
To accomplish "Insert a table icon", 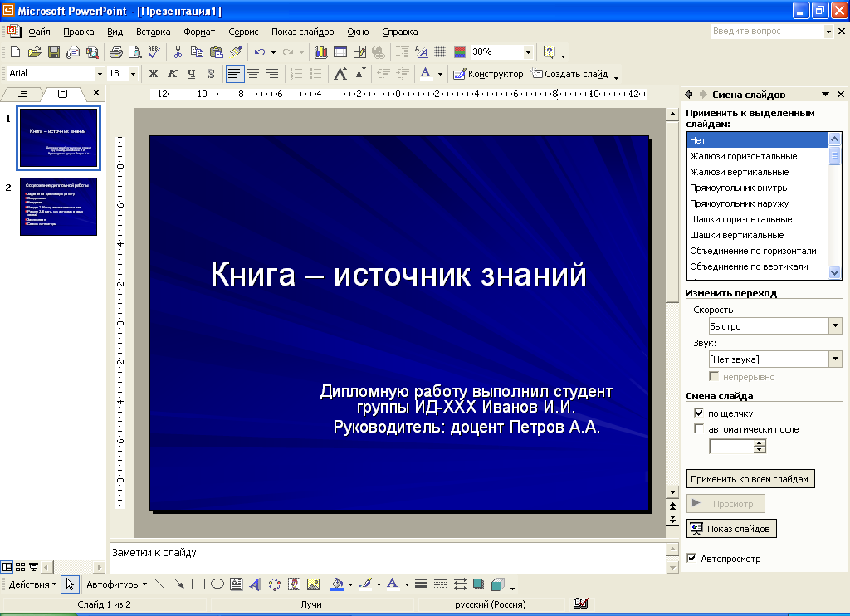I will (340, 52).
